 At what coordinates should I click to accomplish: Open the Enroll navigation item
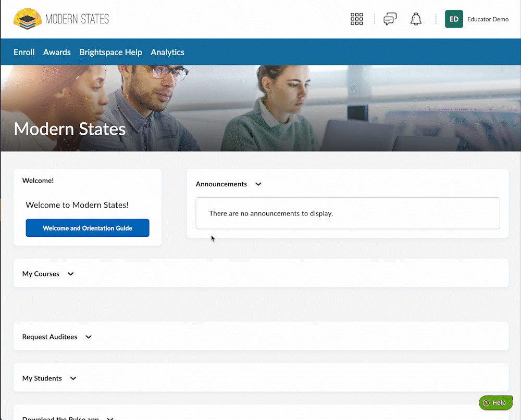tap(24, 52)
